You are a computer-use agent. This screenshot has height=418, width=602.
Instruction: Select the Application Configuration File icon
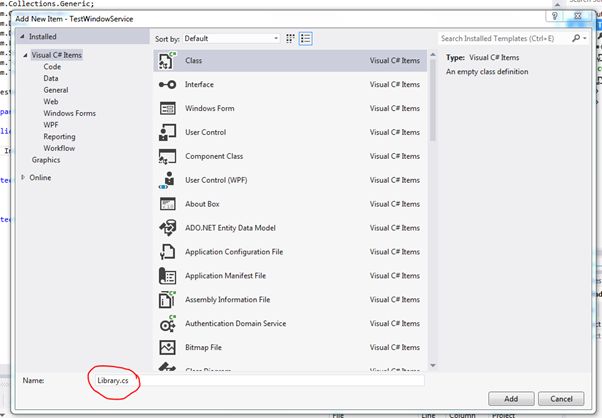tap(167, 252)
